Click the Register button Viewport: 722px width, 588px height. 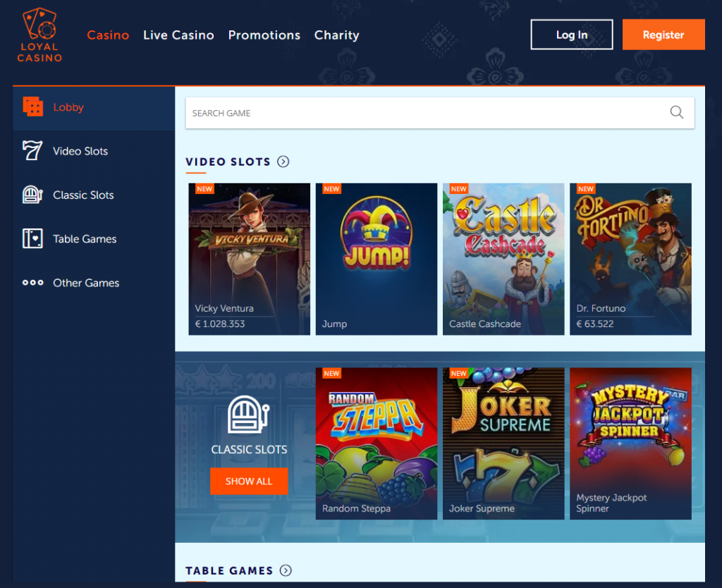pos(663,35)
